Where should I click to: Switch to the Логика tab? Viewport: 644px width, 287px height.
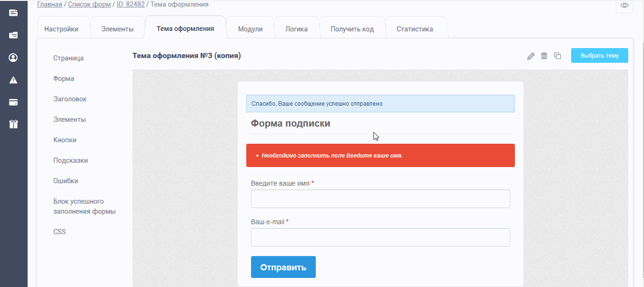[x=297, y=29]
